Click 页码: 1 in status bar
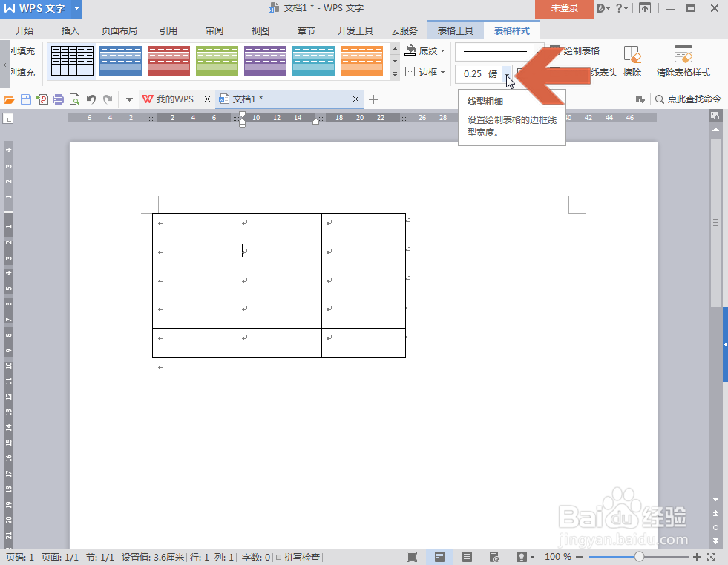728x565 pixels. pyautogui.click(x=19, y=557)
